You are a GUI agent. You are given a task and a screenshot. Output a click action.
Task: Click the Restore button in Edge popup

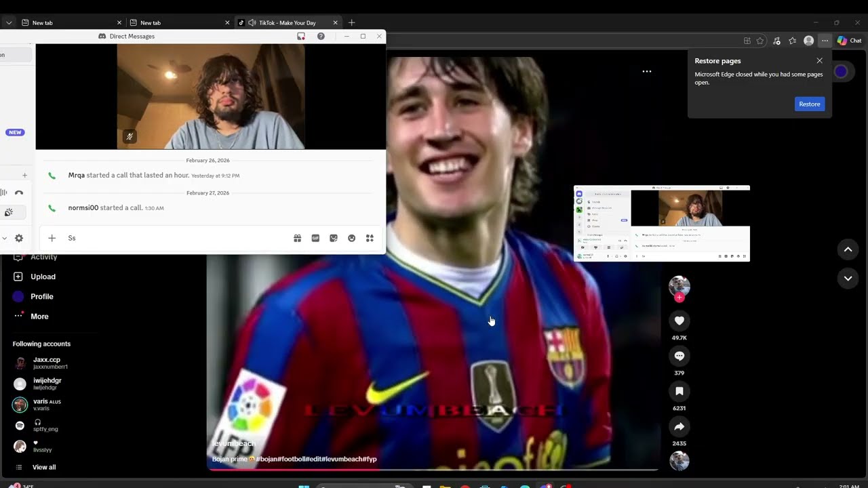[x=809, y=104]
